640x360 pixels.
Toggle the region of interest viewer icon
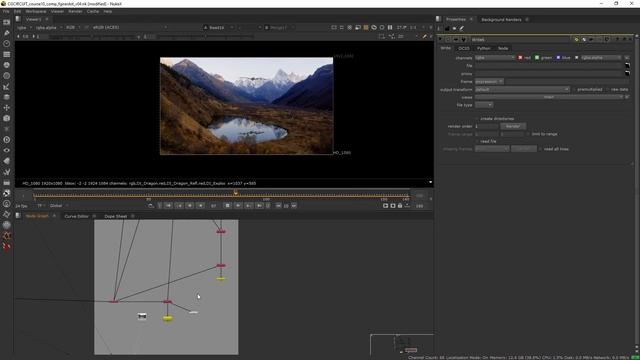click(381, 36)
